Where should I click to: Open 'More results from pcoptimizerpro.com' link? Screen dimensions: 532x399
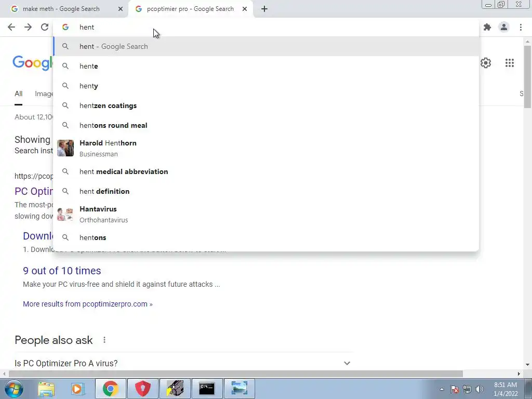coord(87,304)
